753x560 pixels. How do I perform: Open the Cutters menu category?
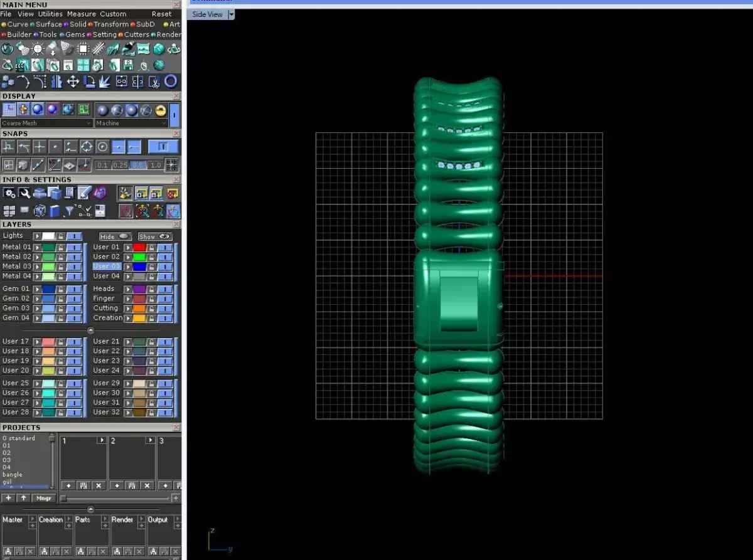137,34
